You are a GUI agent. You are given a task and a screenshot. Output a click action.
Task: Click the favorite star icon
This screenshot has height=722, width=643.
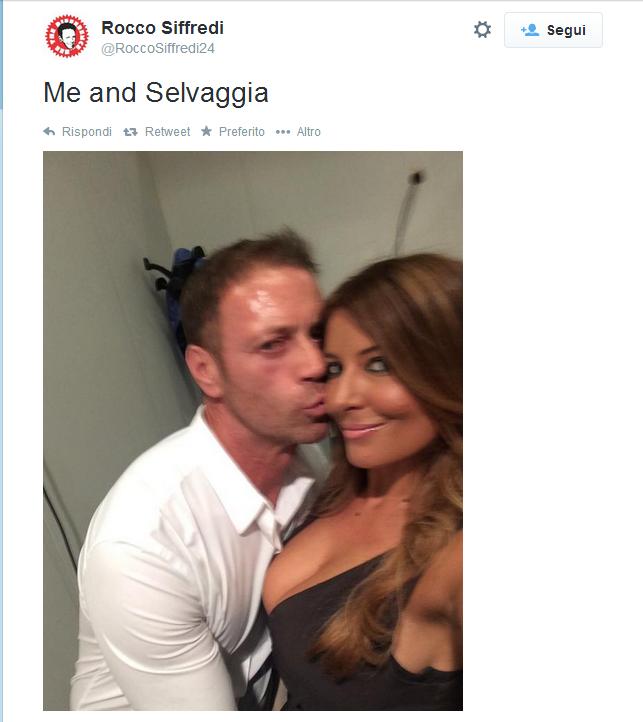pos(206,131)
